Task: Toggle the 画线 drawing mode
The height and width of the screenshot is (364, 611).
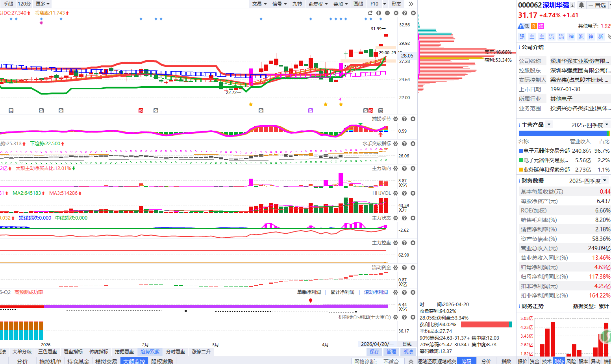Action: 358,4
